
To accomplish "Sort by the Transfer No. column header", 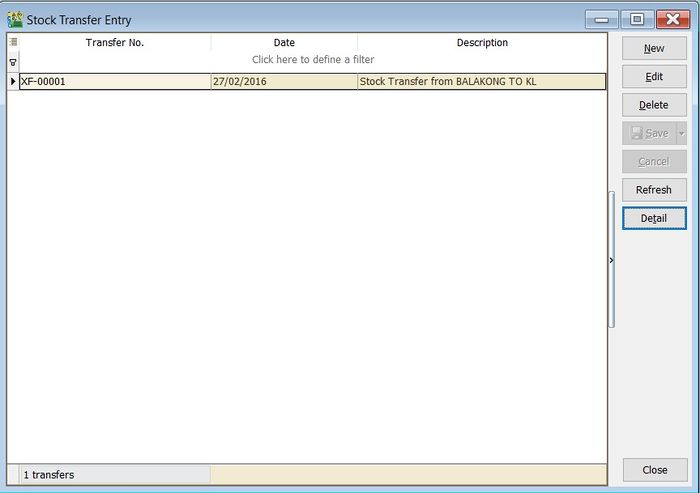I will click(115, 43).
